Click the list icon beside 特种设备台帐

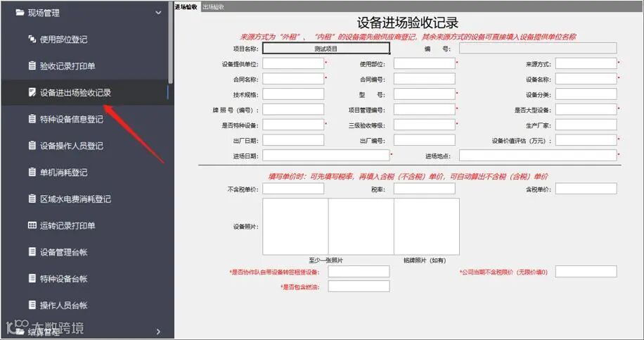pyautogui.click(x=32, y=279)
